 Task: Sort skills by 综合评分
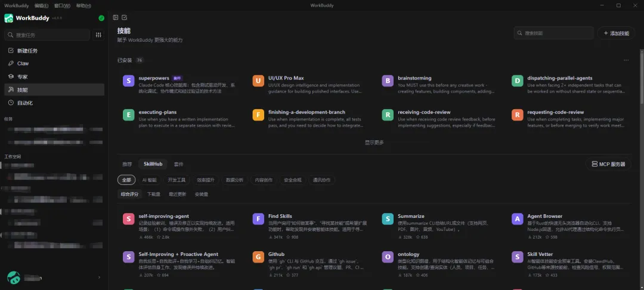(x=130, y=194)
